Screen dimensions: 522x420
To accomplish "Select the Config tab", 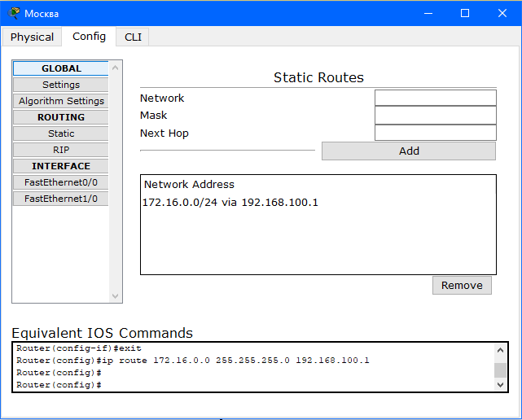I will [x=89, y=37].
